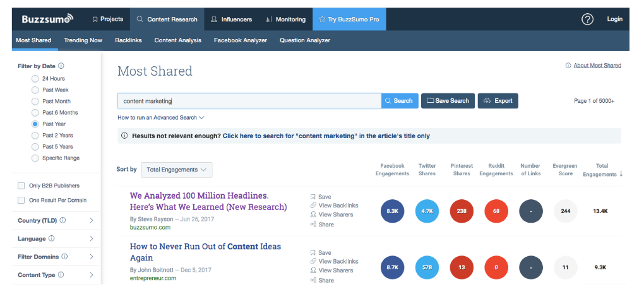
Task: Open the Influencers section
Action: coord(231,20)
